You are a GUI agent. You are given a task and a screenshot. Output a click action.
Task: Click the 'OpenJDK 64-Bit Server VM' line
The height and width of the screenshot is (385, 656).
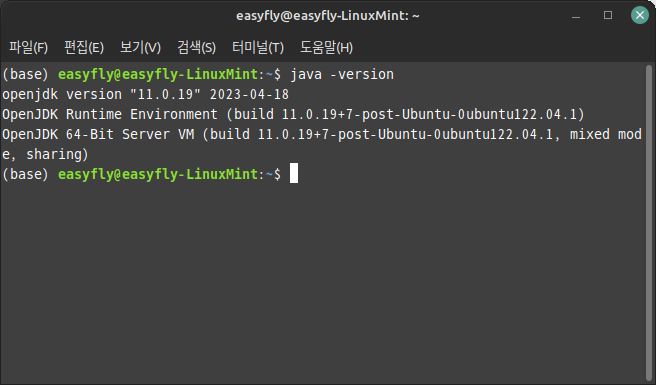click(x=322, y=134)
